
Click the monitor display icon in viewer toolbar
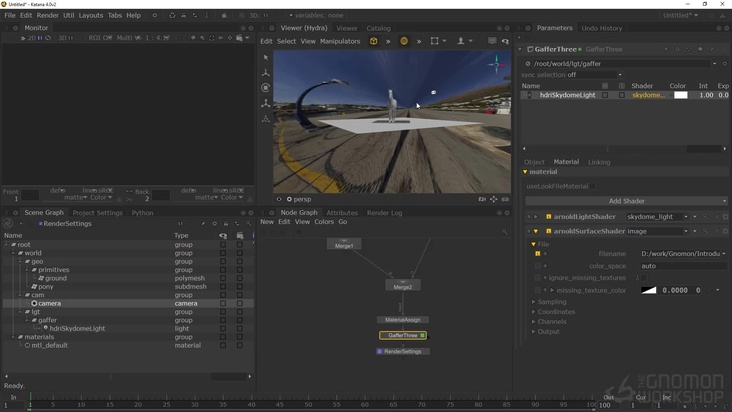(x=492, y=41)
